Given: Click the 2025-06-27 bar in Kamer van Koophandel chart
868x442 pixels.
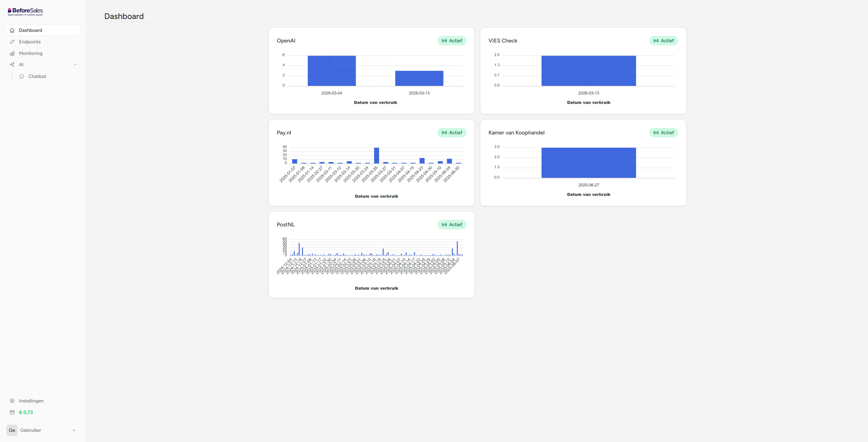Looking at the screenshot, I should coord(589,163).
